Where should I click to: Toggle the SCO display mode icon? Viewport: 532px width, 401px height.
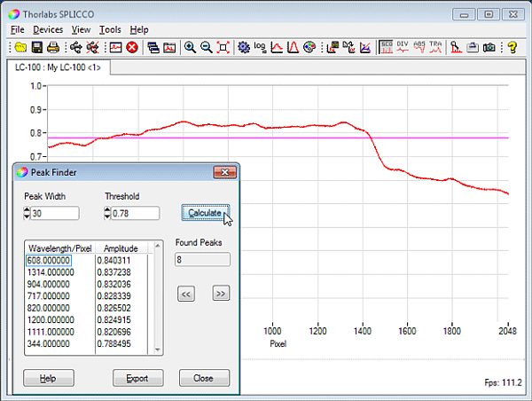click(x=386, y=47)
